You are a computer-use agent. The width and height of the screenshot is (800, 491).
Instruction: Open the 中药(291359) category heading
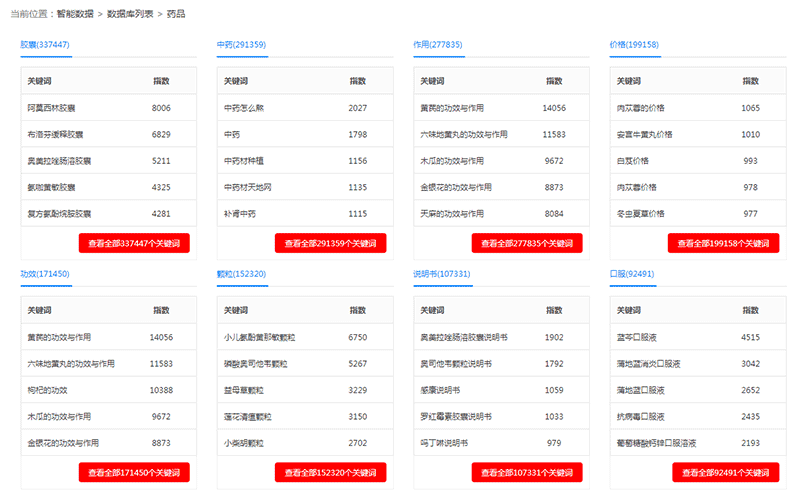coord(241,45)
